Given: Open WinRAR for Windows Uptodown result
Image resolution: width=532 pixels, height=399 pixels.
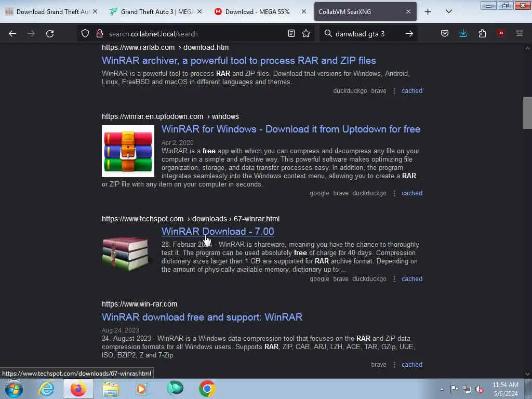Looking at the screenshot, I should 291,129.
